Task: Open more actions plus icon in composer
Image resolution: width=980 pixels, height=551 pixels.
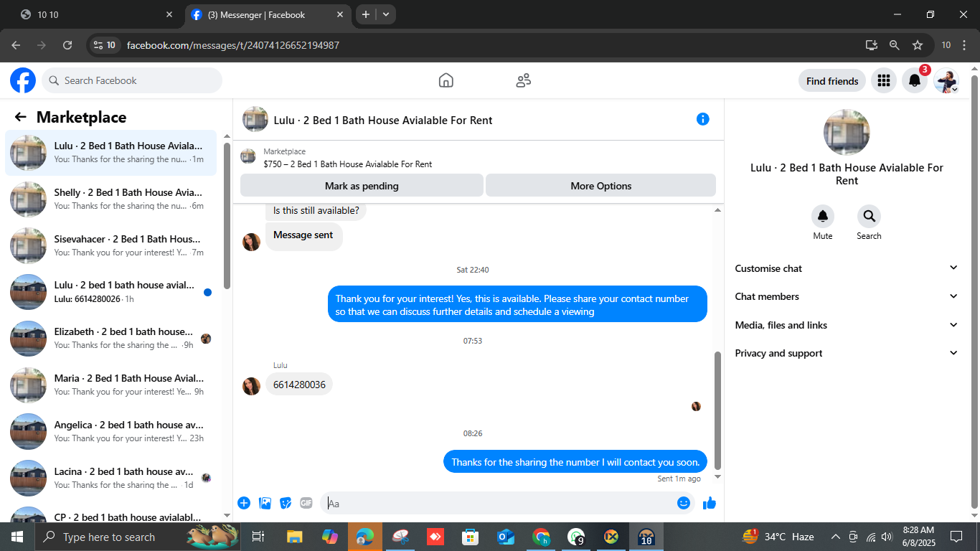Action: point(244,503)
